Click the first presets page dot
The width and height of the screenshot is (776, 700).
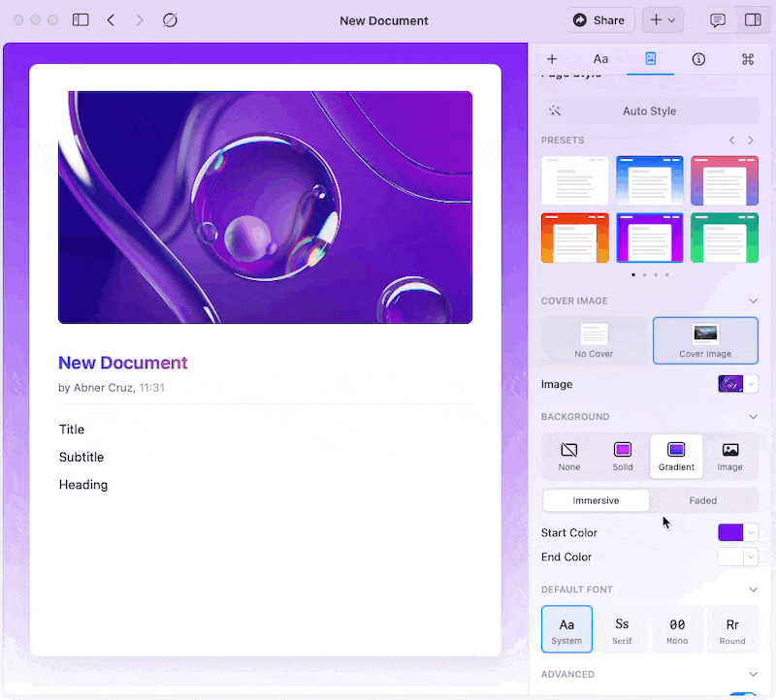click(633, 274)
